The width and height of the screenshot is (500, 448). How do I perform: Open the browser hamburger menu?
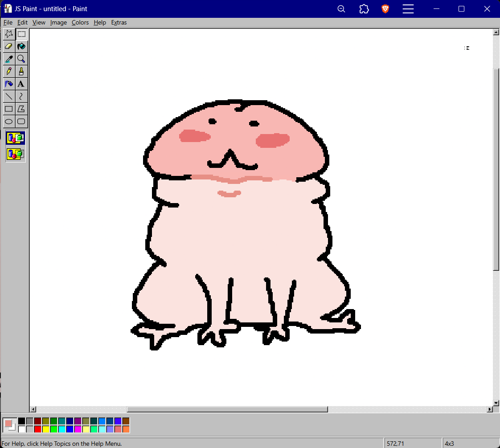click(408, 9)
